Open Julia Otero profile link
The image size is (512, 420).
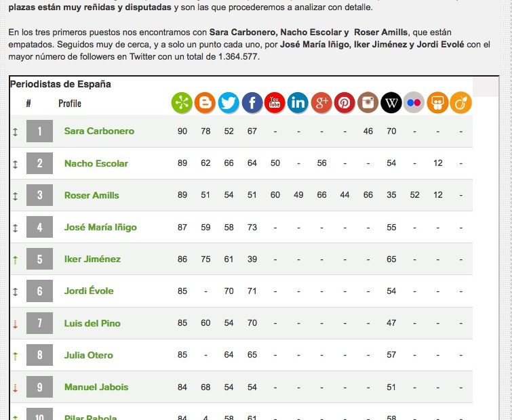[89, 355]
